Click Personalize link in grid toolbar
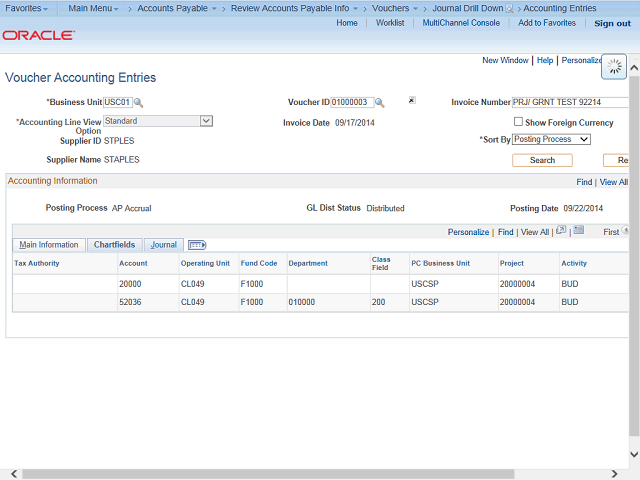 [x=468, y=232]
